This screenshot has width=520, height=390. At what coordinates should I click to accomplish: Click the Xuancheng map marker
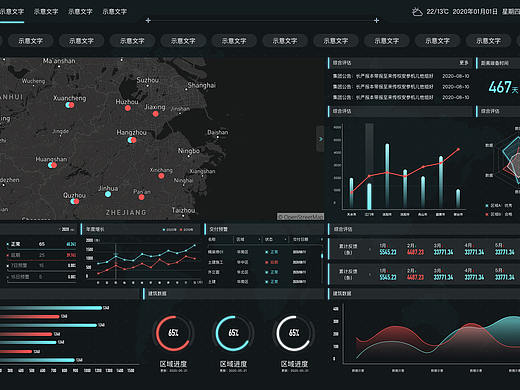click(70, 105)
